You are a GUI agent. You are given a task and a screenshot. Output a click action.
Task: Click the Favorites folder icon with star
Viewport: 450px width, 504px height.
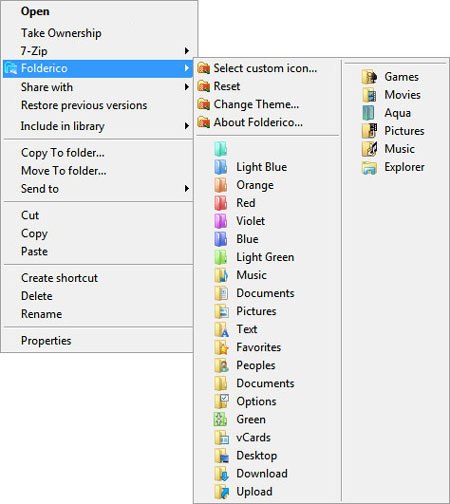(221, 347)
